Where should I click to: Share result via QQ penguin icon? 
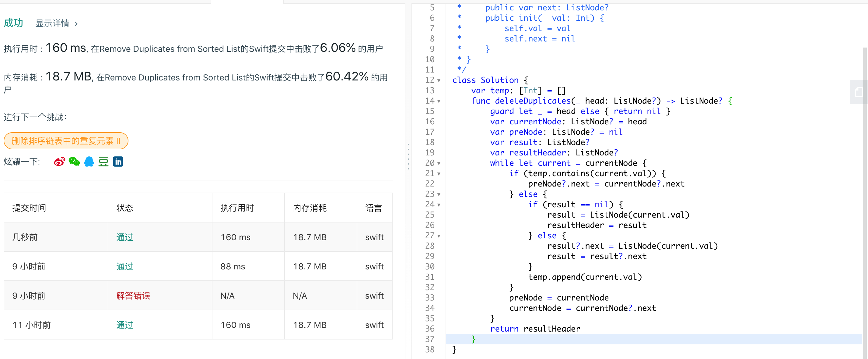click(x=89, y=162)
